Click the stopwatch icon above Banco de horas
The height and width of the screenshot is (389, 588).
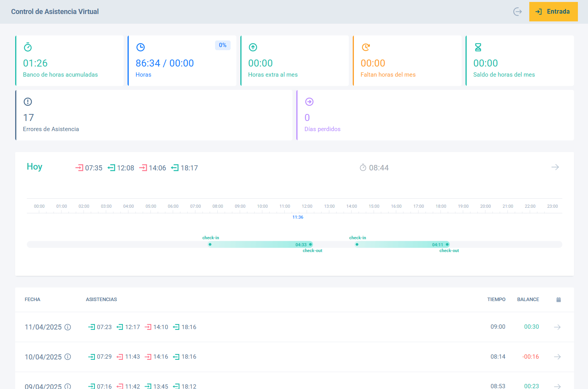(28, 47)
